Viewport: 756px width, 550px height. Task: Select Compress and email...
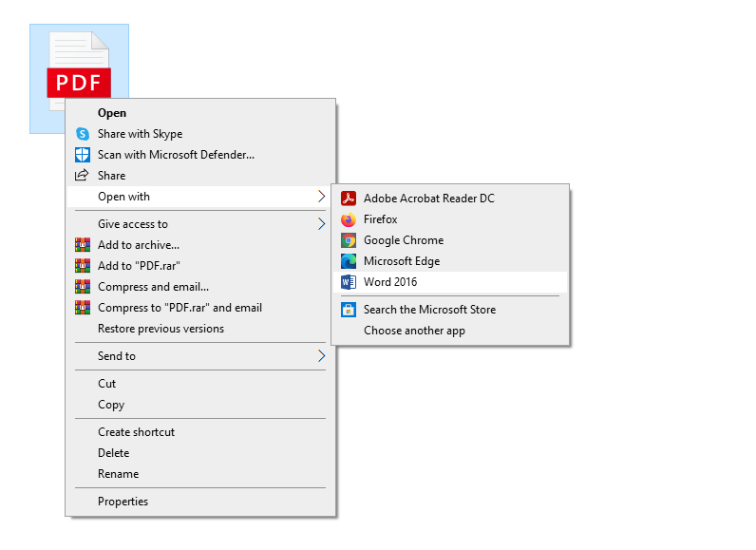point(199,287)
